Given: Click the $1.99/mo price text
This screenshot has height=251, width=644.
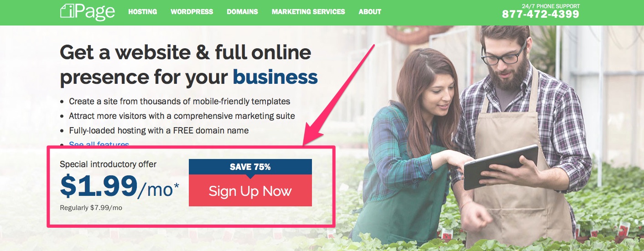Looking at the screenshot, I should point(119,185).
